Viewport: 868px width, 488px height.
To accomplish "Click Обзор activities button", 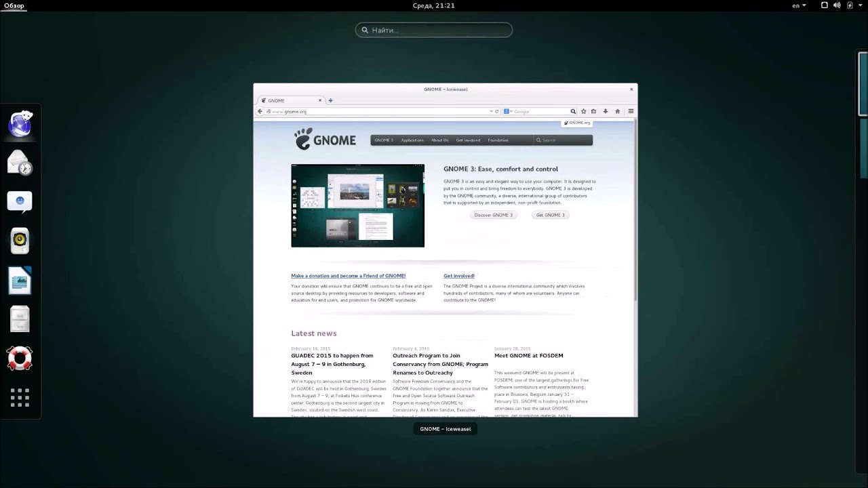I will pos(14,5).
